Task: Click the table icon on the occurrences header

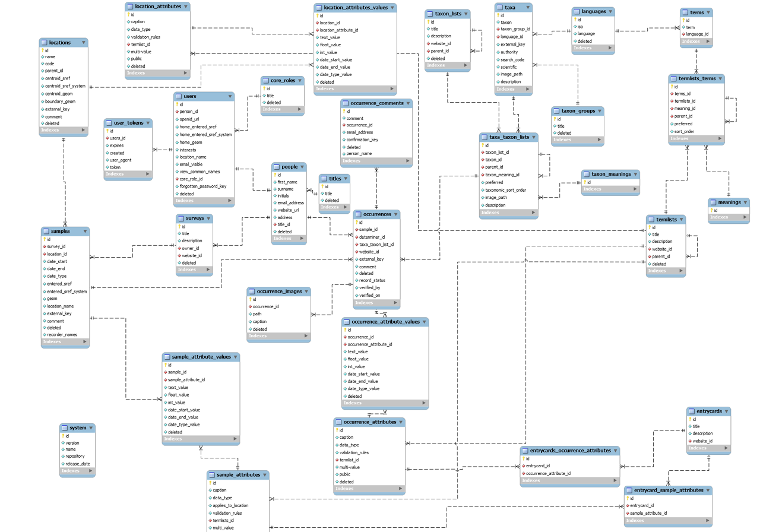Action: tap(357, 214)
